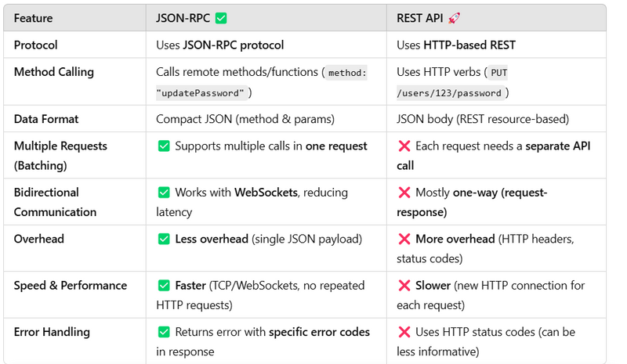Select the 'Protocol' row label
The width and height of the screenshot is (627, 364).
(35, 45)
